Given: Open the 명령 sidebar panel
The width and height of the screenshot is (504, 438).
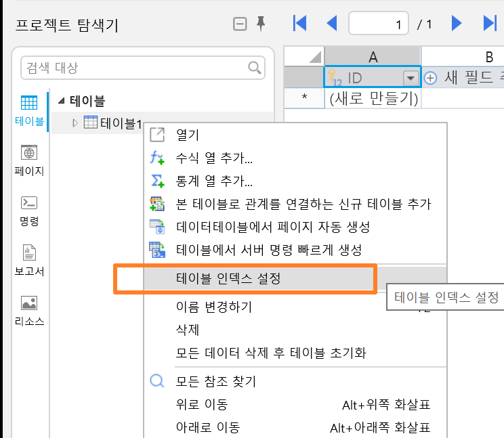Looking at the screenshot, I should 29,211.
